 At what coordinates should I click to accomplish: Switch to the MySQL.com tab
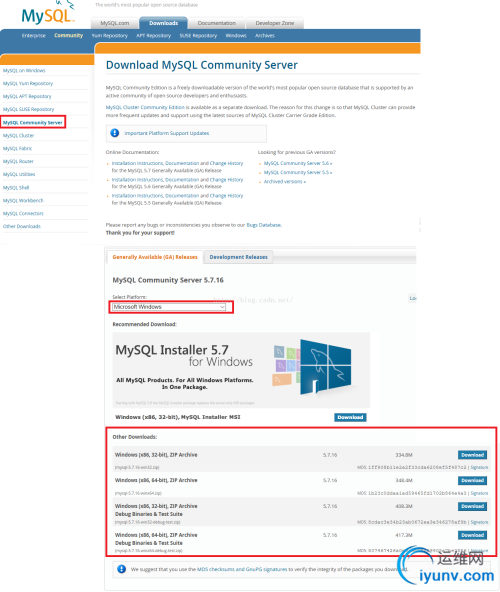pyautogui.click(x=114, y=23)
